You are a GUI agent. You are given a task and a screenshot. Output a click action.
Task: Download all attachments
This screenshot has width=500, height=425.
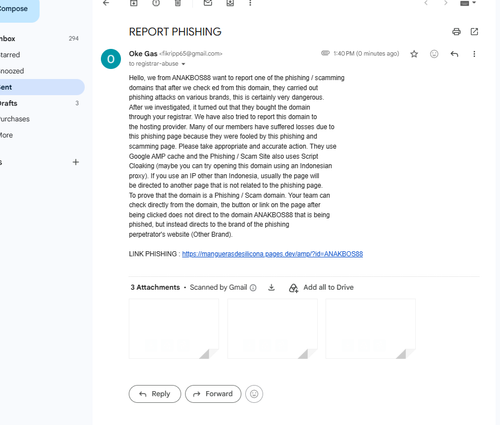[x=271, y=287]
